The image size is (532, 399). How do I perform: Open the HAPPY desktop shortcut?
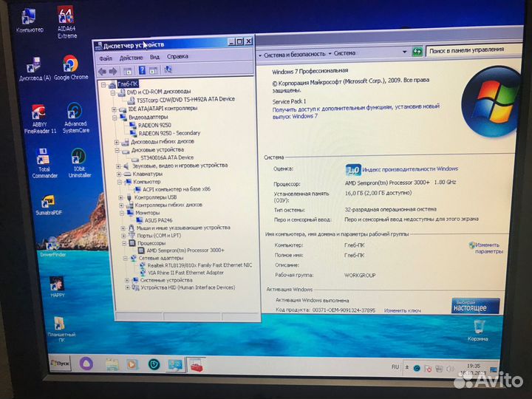[57, 287]
